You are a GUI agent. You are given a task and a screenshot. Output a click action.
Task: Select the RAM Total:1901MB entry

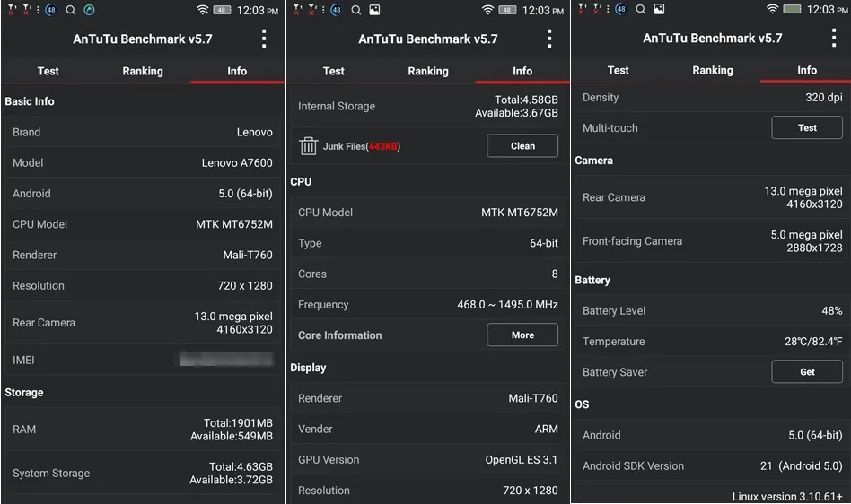tap(143, 430)
